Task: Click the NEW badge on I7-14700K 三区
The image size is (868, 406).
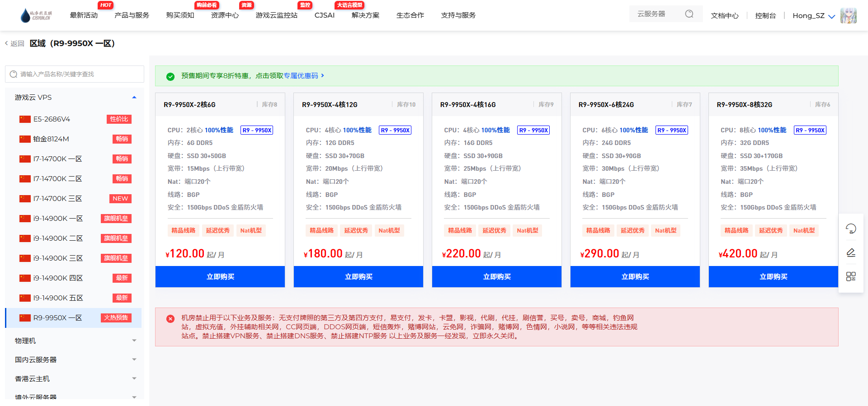Action: pyautogui.click(x=120, y=199)
